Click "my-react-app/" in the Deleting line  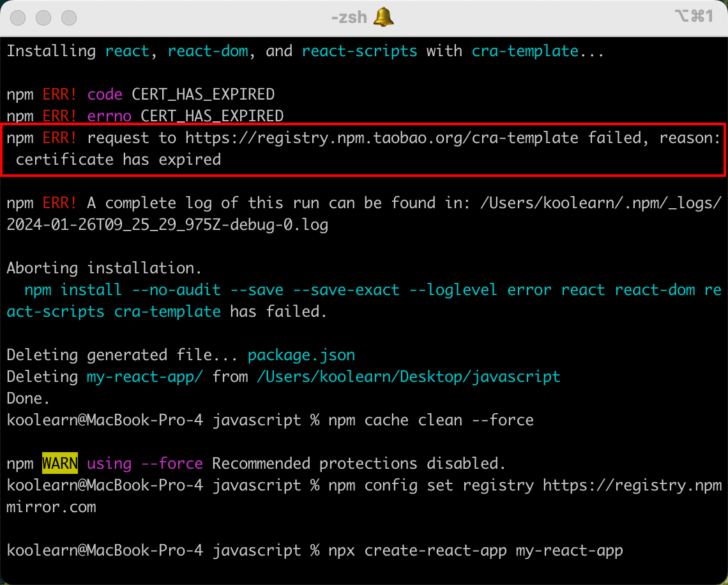coord(146,377)
